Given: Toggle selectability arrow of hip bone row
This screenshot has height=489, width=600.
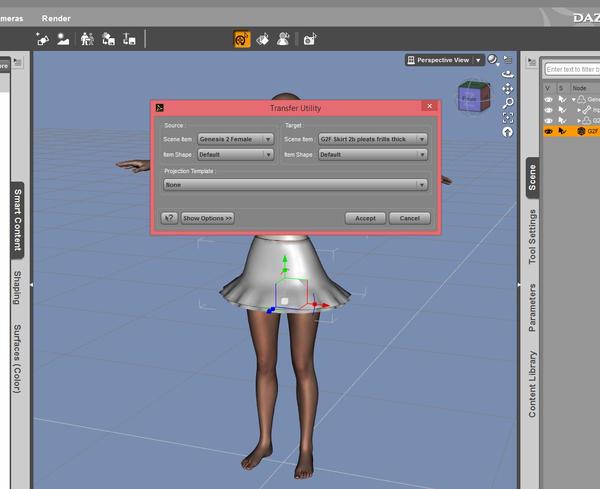Looking at the screenshot, I should 562,110.
